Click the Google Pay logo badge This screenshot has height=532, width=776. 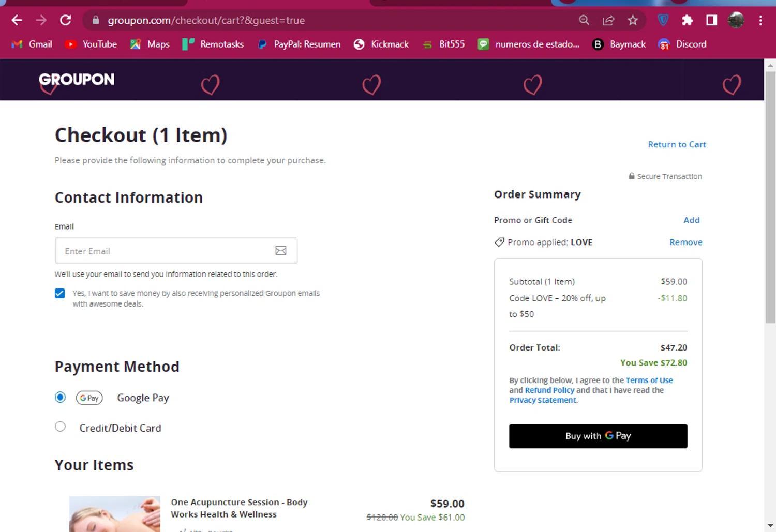click(x=89, y=398)
